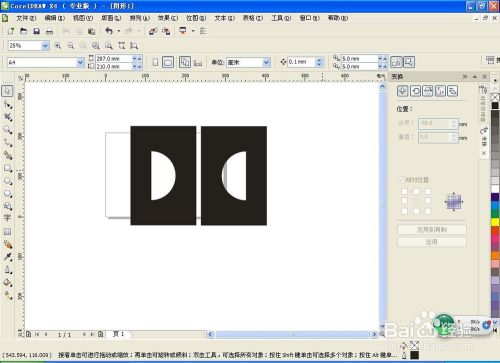The width and height of the screenshot is (500, 363).
Task: Check the middle-left anchor box in the docker
Action: [x=404, y=201]
